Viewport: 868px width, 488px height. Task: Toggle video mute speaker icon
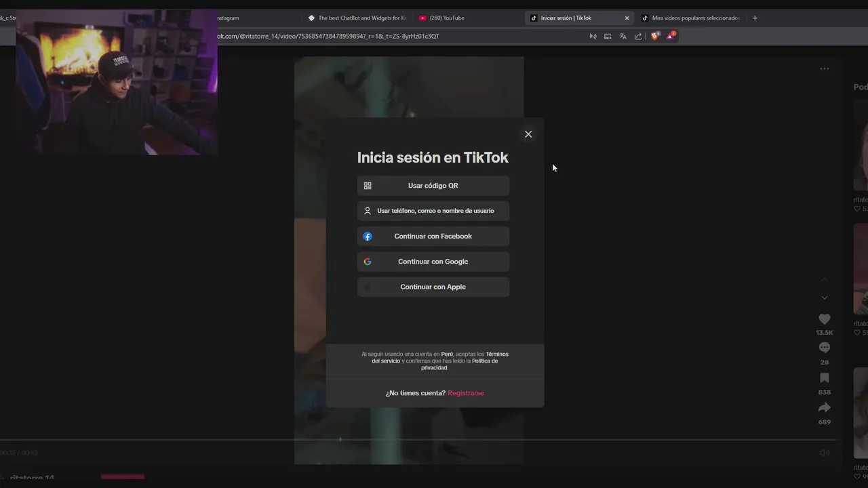tap(825, 453)
